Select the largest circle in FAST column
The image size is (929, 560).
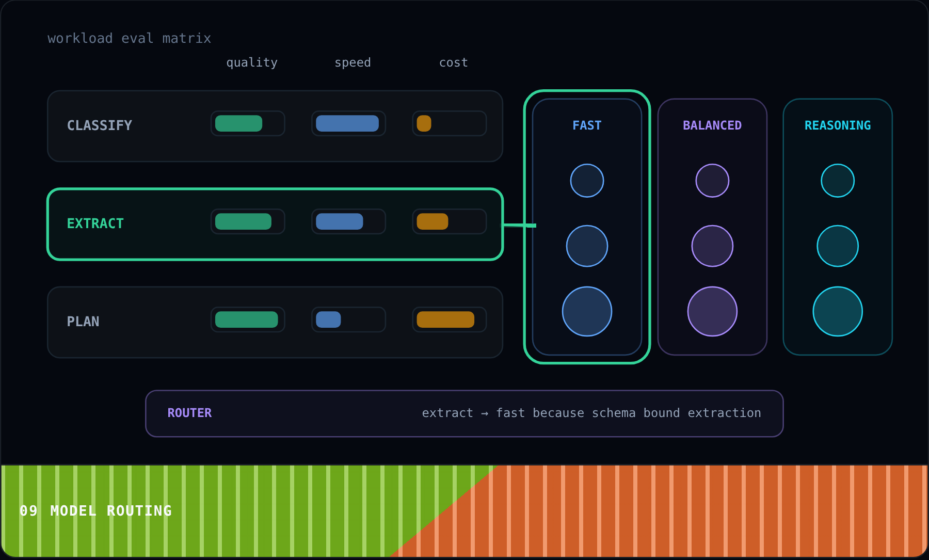click(587, 312)
